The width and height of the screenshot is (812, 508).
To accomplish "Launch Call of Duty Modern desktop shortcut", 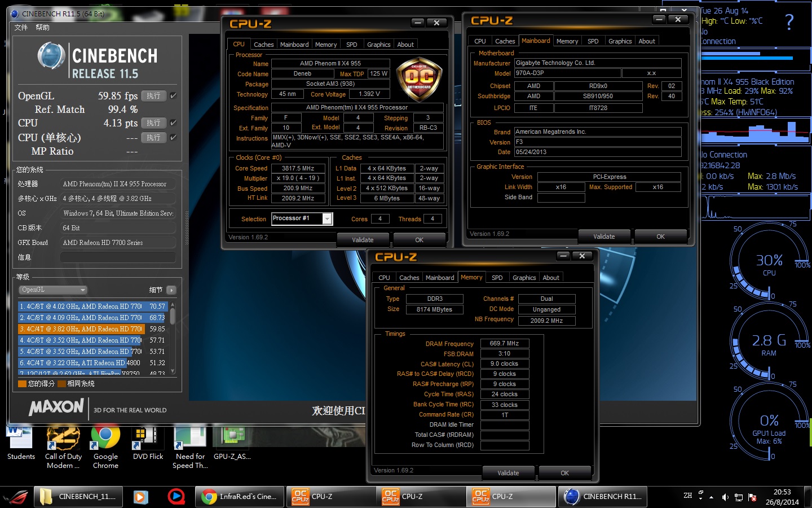I will tap(63, 447).
